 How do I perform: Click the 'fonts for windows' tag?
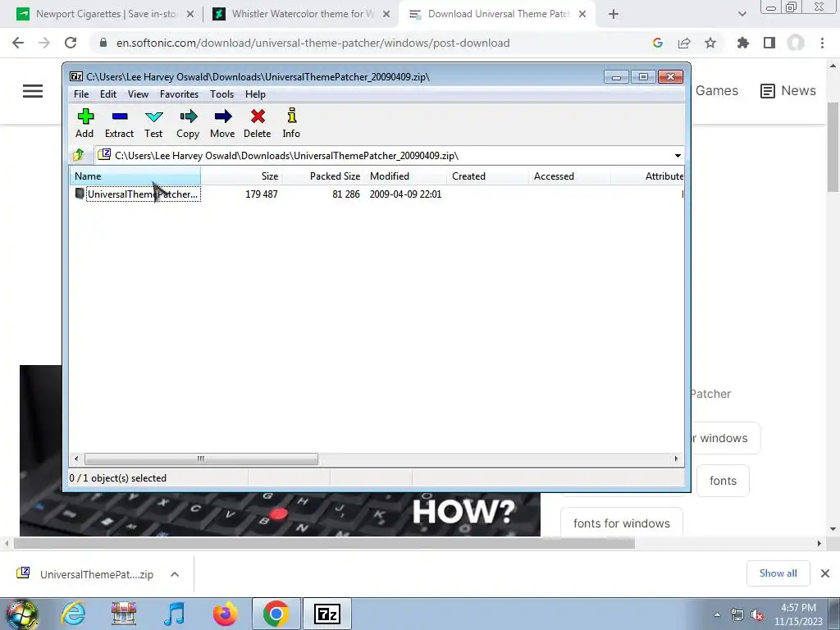click(x=622, y=523)
